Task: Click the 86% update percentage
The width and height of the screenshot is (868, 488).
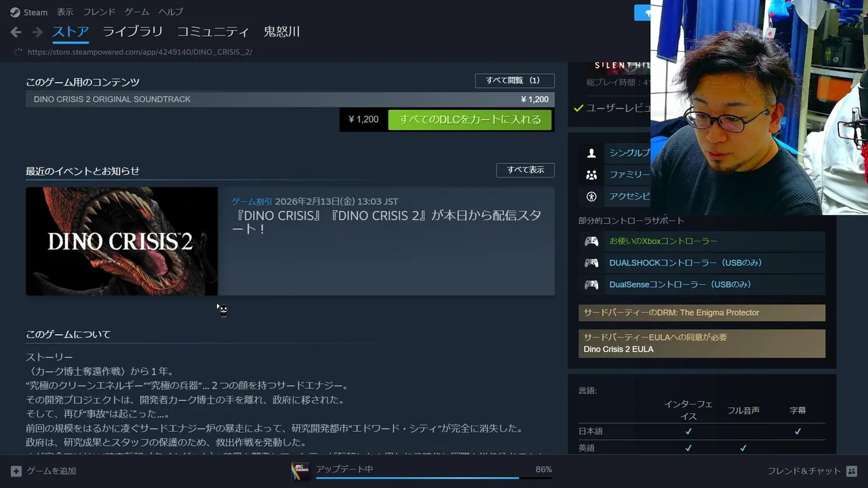Action: tap(543, 470)
